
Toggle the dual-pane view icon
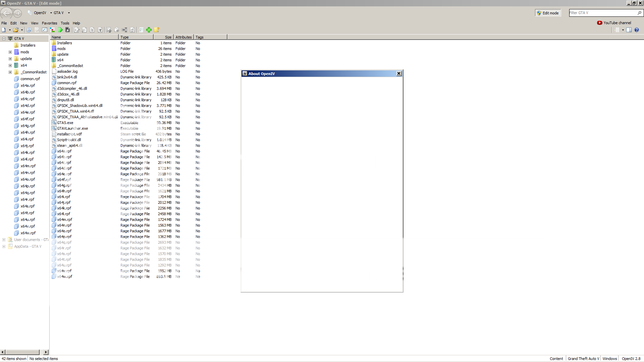click(629, 30)
